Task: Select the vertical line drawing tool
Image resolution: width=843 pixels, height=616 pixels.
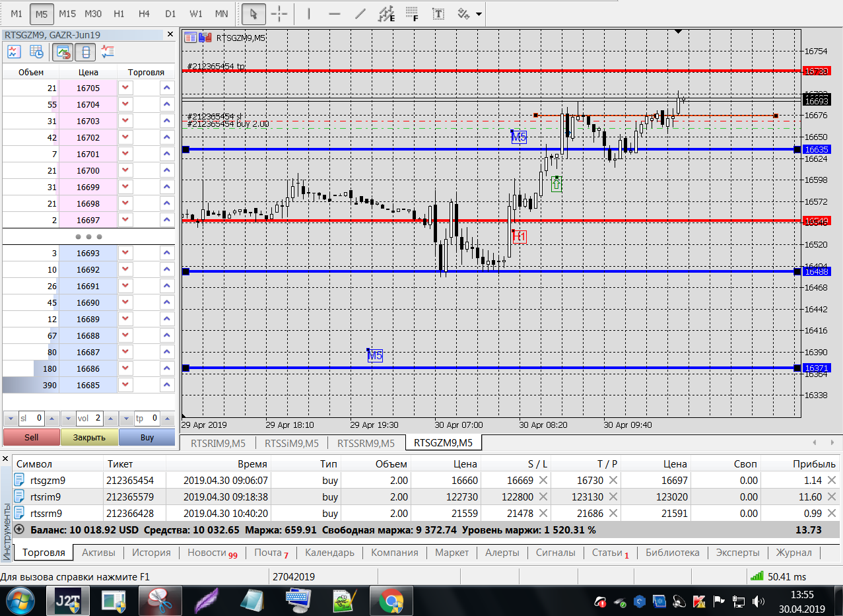Action: (x=310, y=13)
